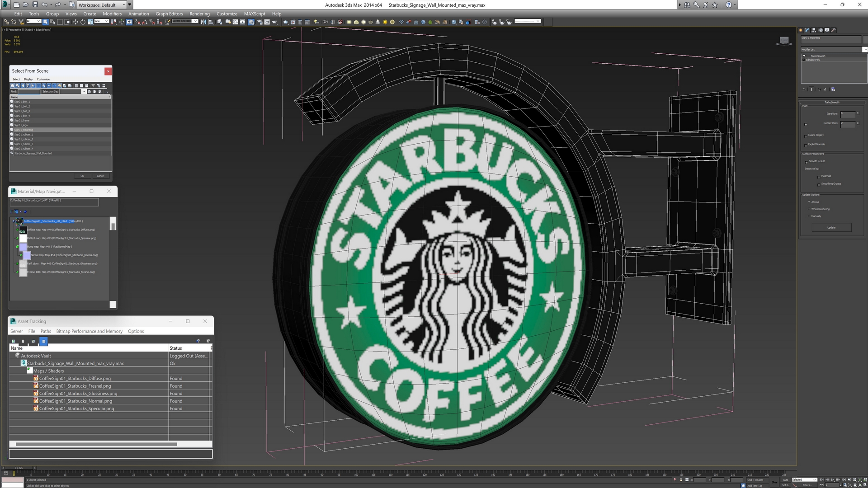The image size is (868, 488).
Task: Open the Create Selection Set dropdown
Action: [185, 21]
